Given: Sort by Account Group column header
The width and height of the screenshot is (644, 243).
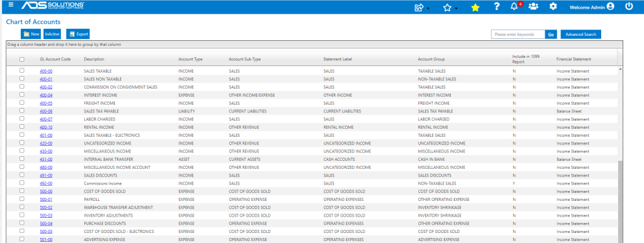Looking at the screenshot, I should coord(431,60).
